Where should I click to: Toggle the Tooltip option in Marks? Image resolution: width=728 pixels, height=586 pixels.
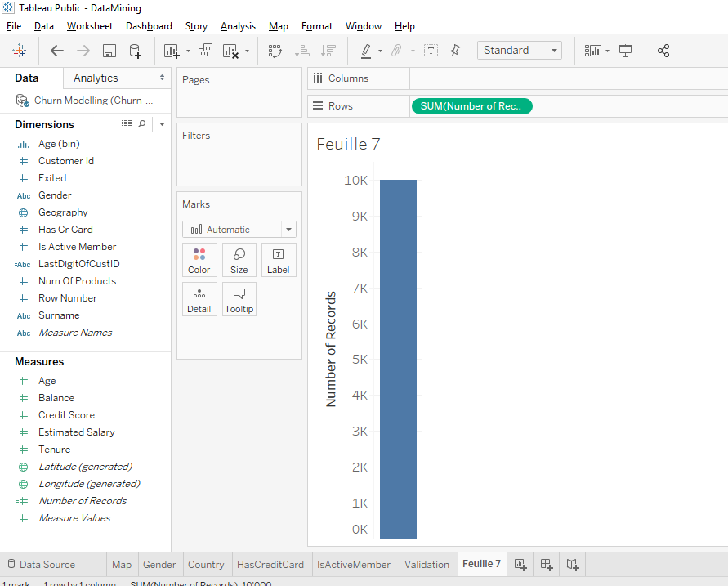click(239, 299)
